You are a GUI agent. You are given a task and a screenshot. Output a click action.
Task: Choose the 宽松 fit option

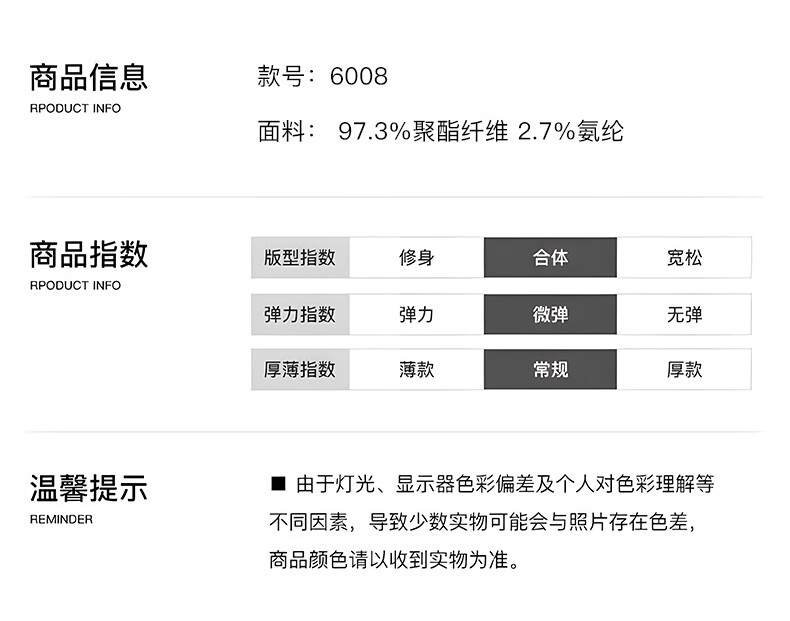(x=684, y=258)
